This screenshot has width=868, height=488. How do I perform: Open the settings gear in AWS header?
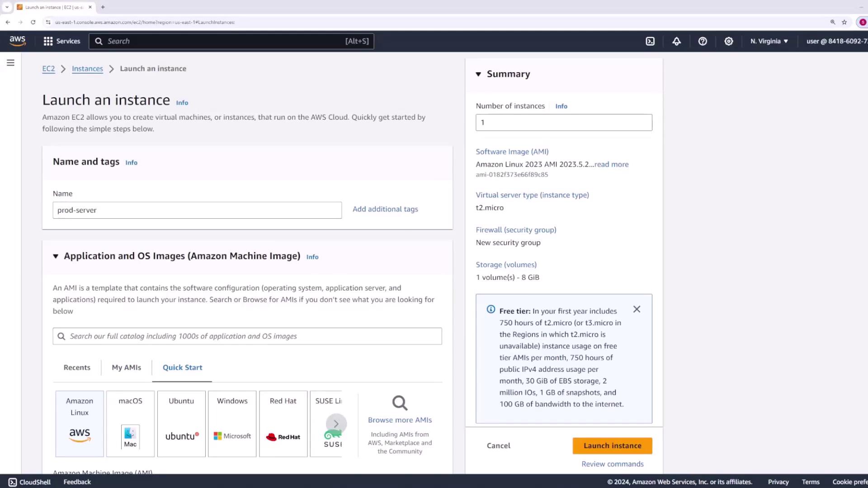point(729,41)
